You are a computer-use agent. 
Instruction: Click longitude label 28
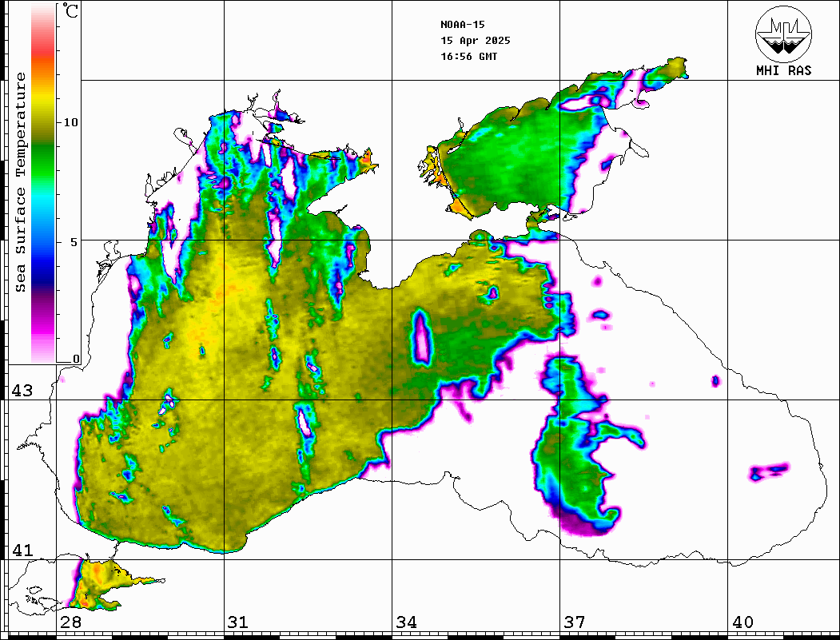click(70, 622)
